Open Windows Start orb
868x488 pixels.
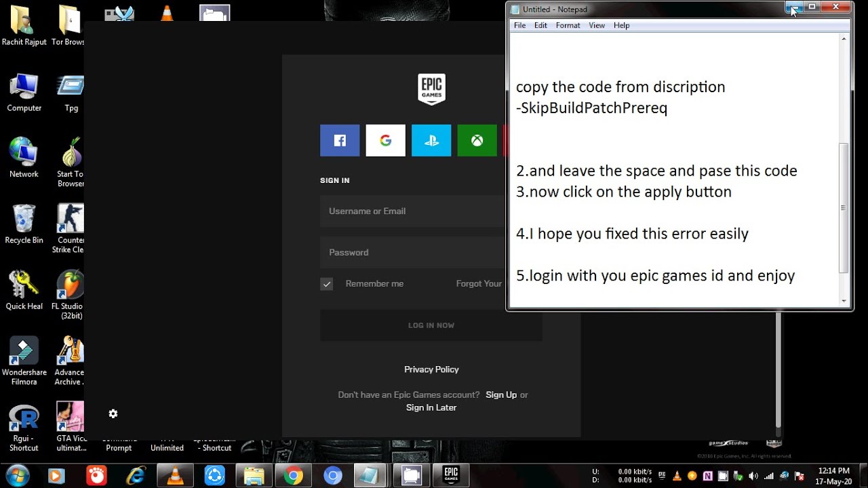(x=17, y=476)
